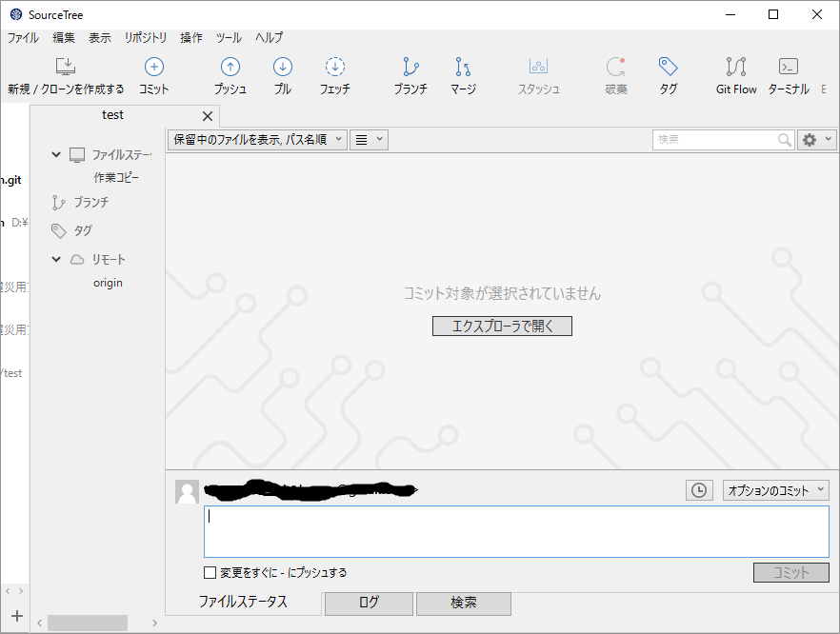
Task: Click the Pull (プル) toolbar icon
Action: [282, 67]
